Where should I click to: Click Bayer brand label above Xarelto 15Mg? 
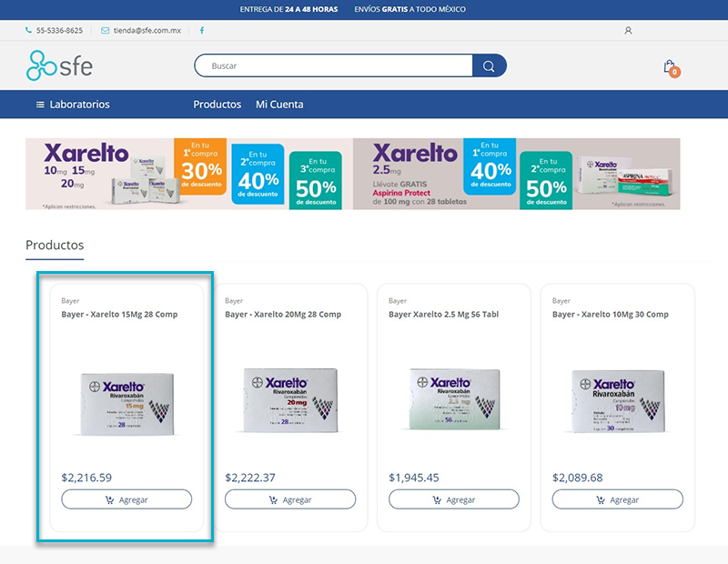(70, 301)
